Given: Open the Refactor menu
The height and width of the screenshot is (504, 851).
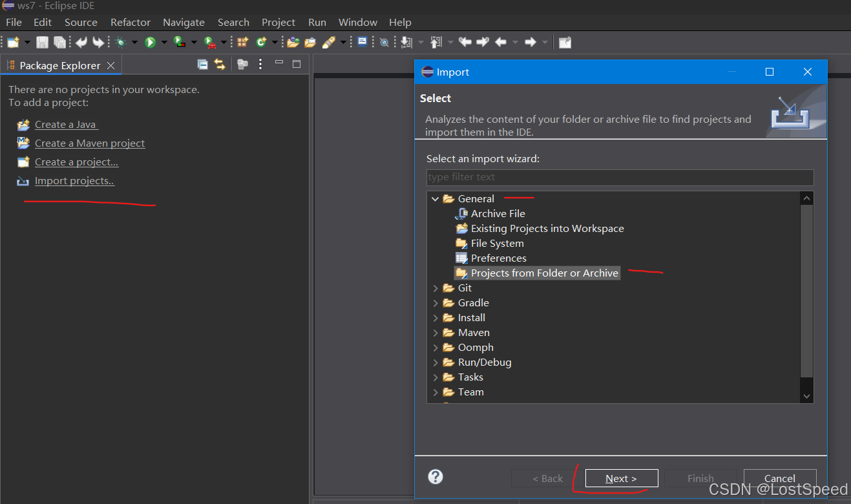Looking at the screenshot, I should 131,22.
